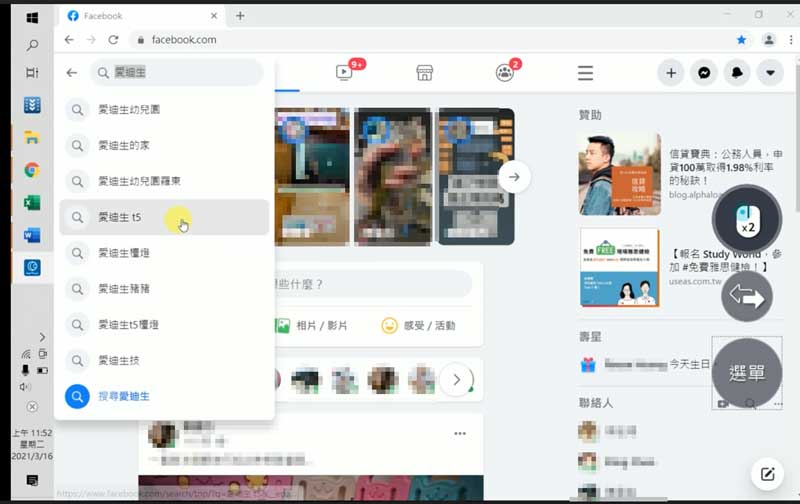The height and width of the screenshot is (504, 800).
Task: Open post options three-dot menu
Action: (x=460, y=434)
